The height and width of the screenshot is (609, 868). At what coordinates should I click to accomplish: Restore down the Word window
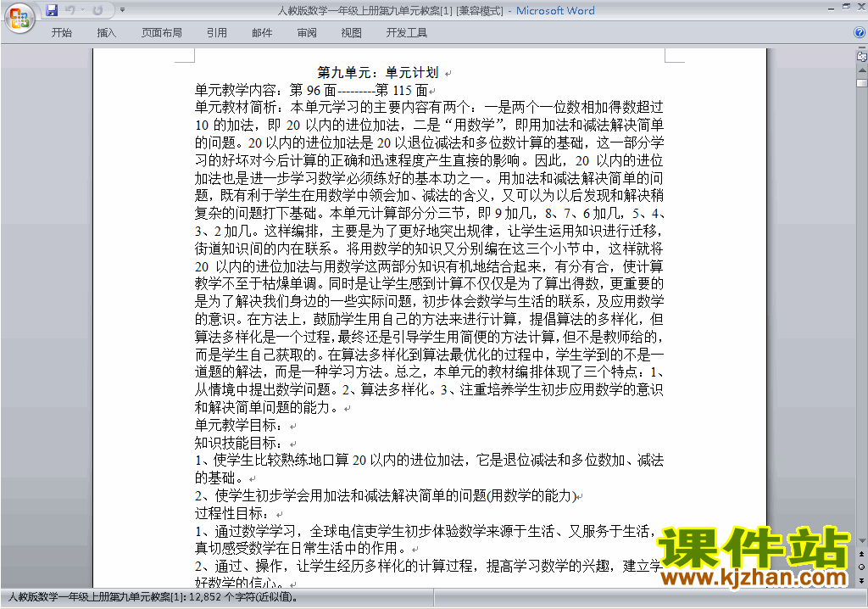846,8
